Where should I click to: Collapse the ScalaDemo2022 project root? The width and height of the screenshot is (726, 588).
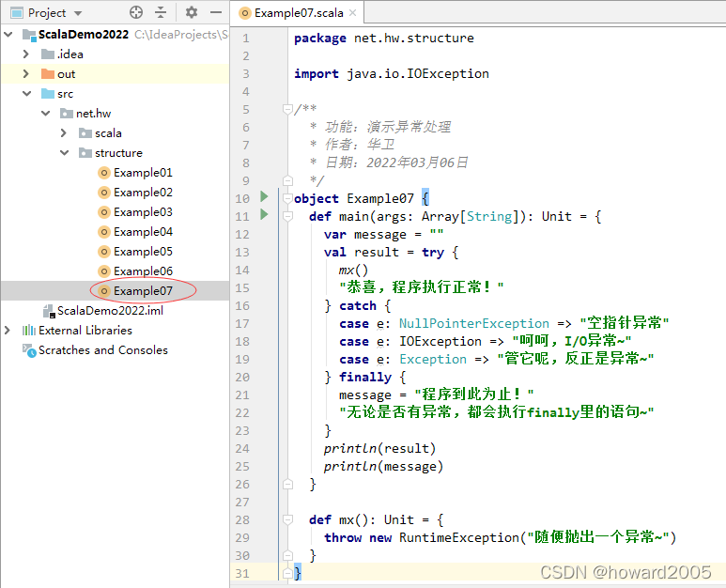(x=8, y=34)
